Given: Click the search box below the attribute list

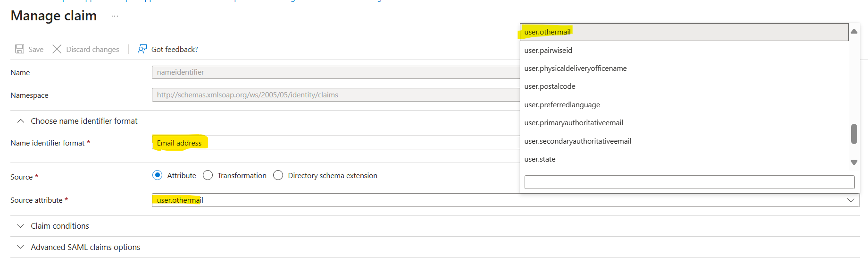Looking at the screenshot, I should (x=689, y=182).
